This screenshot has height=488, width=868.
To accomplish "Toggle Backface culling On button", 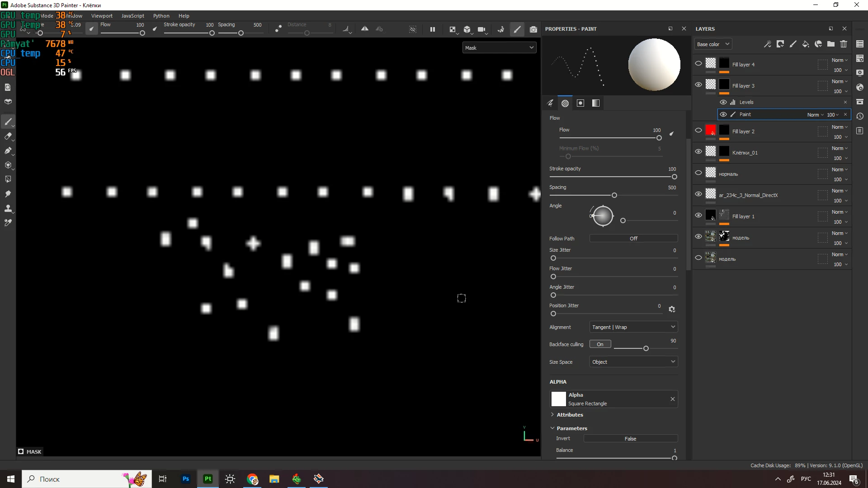I will pyautogui.click(x=600, y=344).
